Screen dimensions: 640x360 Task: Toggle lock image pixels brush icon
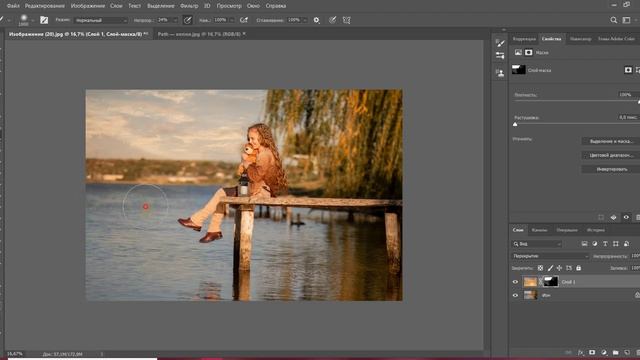[550, 268]
